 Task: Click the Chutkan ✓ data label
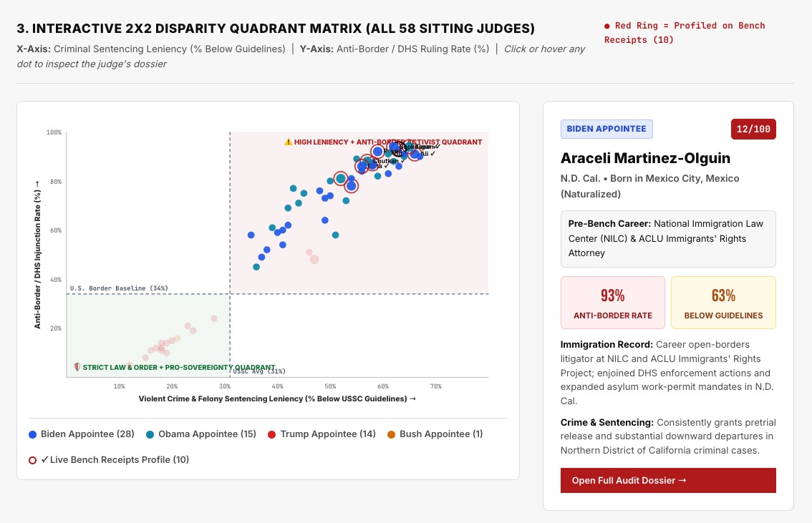pyautogui.click(x=389, y=161)
